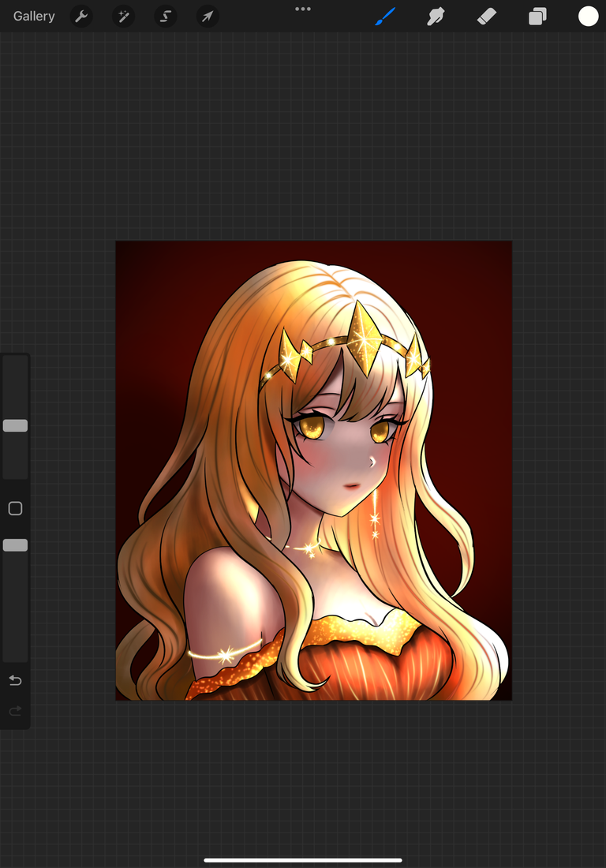Undo the last action
The height and width of the screenshot is (868, 606).
tap(16, 679)
